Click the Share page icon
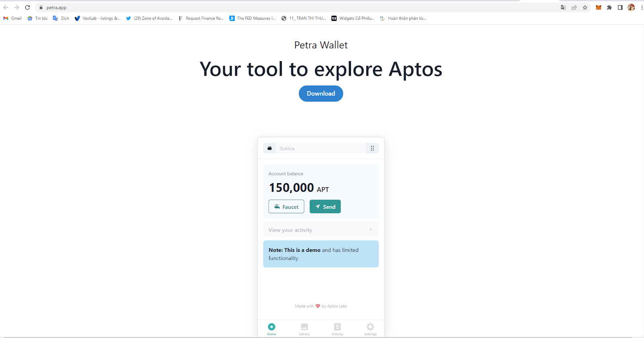644x338 pixels. point(574,8)
